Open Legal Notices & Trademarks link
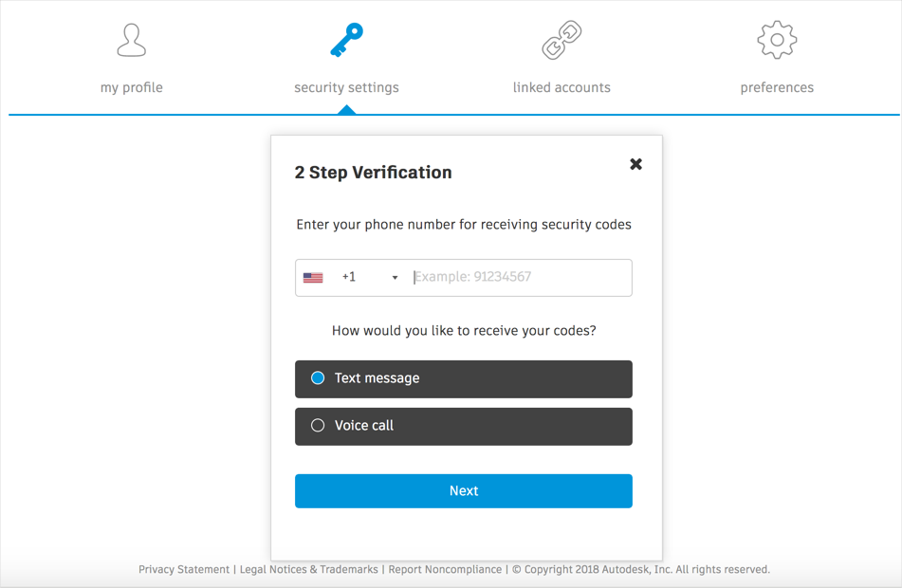The width and height of the screenshot is (902, 588). (309, 570)
